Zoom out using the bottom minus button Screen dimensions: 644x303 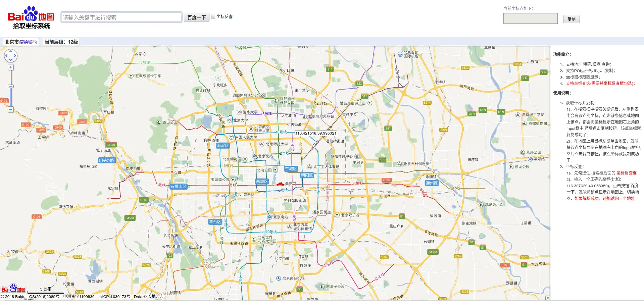(11, 109)
